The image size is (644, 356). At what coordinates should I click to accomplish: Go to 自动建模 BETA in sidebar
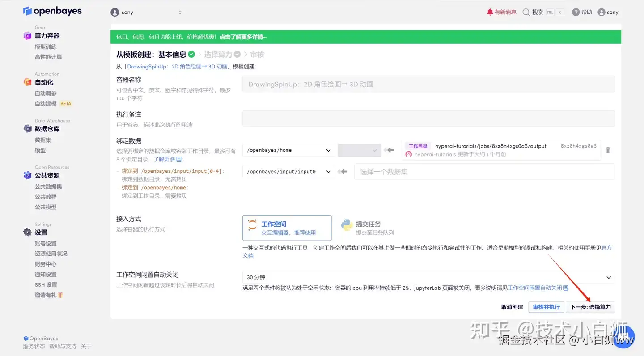tap(53, 104)
